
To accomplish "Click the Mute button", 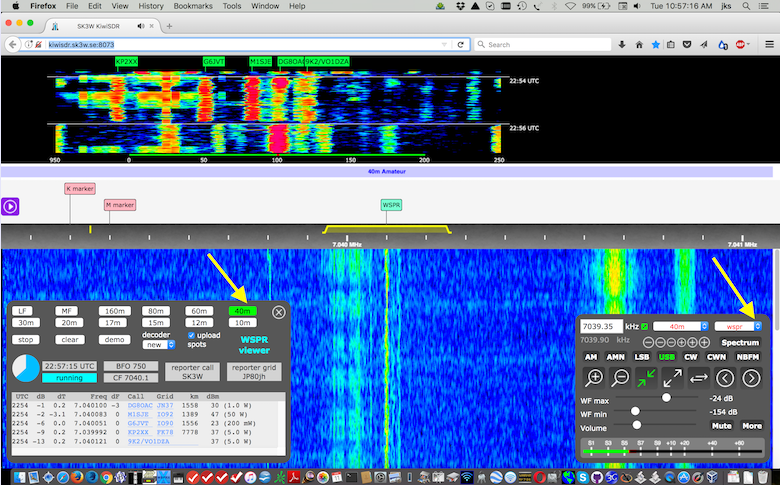I will pyautogui.click(x=721, y=426).
